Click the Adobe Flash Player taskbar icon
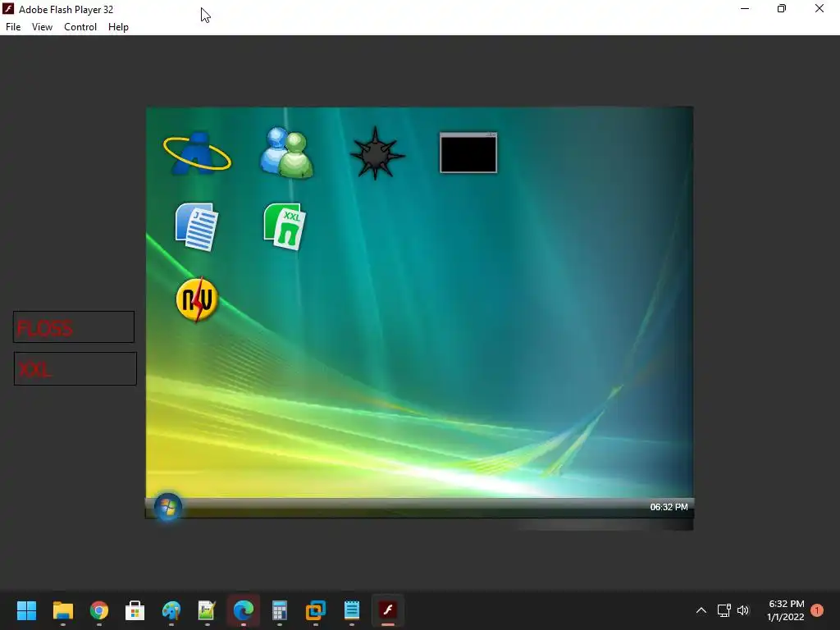840x630 pixels. pos(388,610)
